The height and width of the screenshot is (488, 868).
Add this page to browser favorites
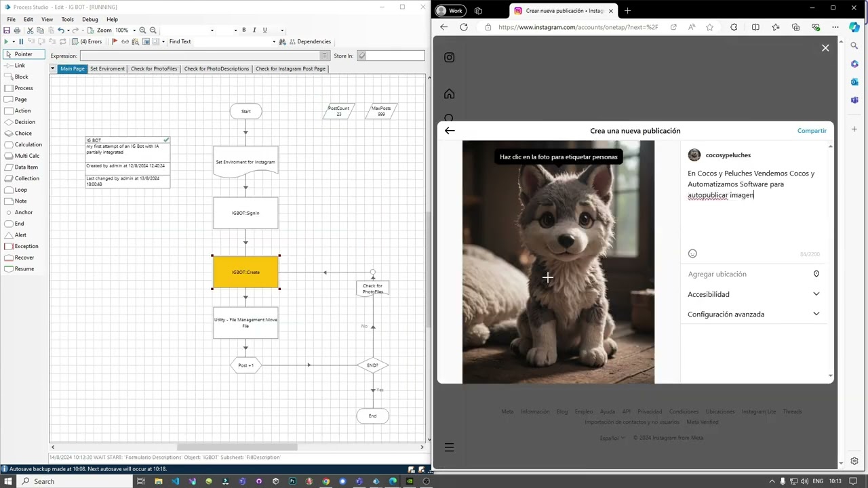710,27
